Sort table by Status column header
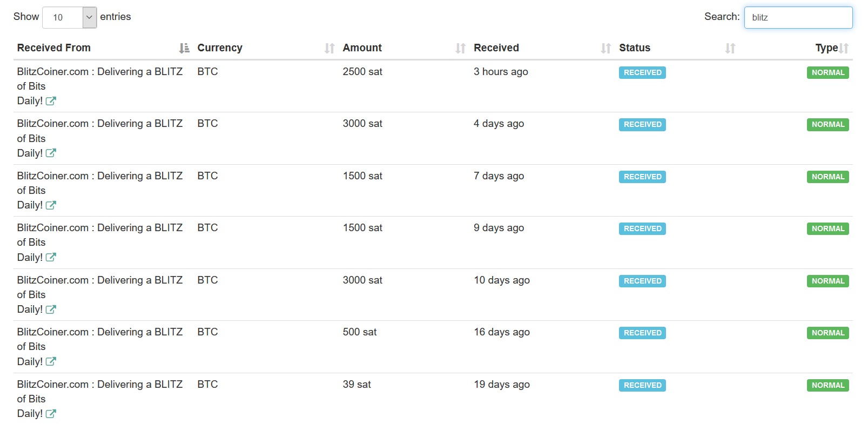The image size is (868, 424). point(635,48)
